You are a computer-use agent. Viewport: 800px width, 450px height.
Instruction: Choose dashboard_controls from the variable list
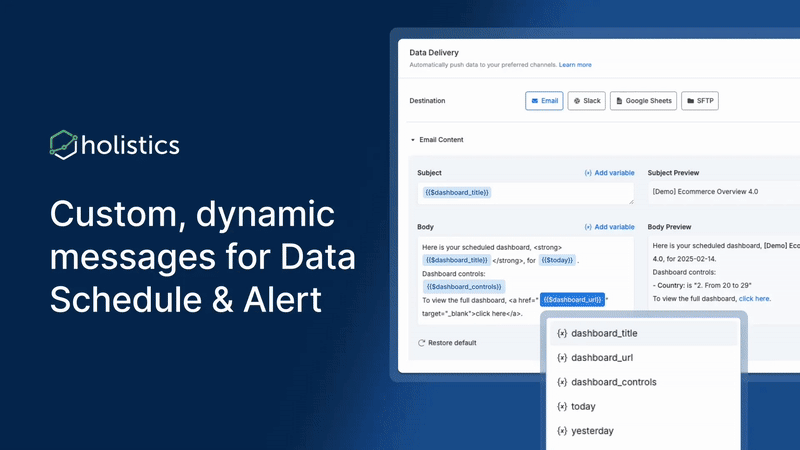[643, 382]
